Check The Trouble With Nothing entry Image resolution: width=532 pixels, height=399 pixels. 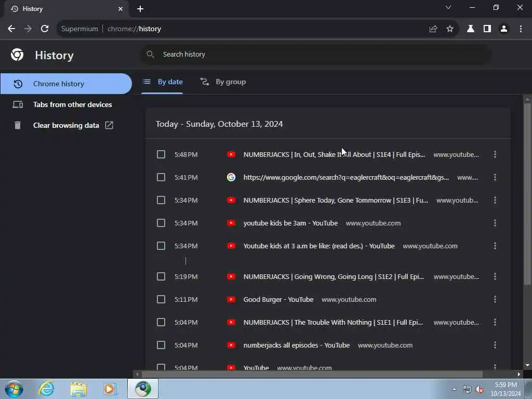[161, 322]
